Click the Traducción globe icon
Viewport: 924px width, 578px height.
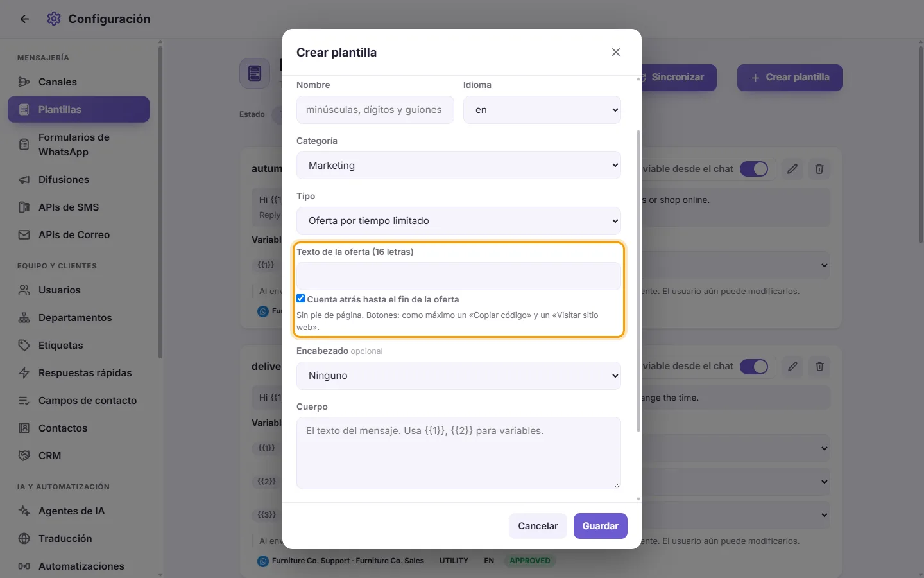tap(24, 539)
